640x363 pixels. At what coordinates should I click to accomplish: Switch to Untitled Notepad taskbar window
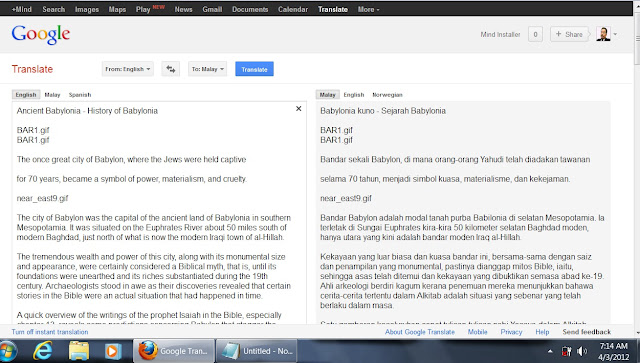coord(256,351)
